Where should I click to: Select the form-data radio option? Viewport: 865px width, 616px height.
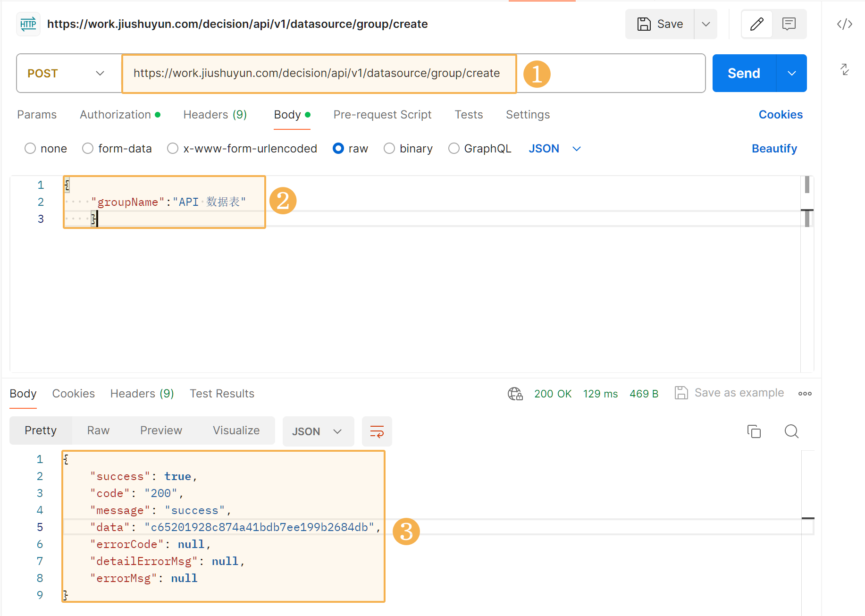click(x=88, y=149)
